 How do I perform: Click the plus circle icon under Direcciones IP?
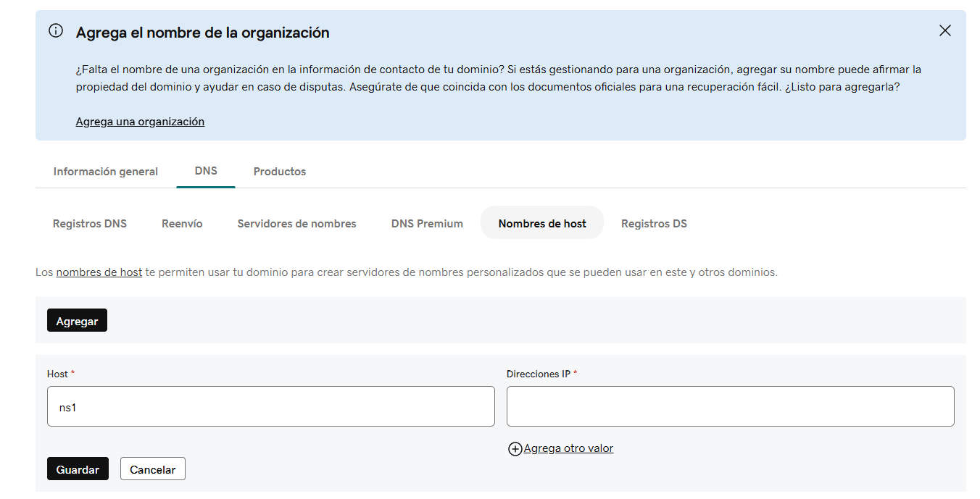[x=515, y=449]
